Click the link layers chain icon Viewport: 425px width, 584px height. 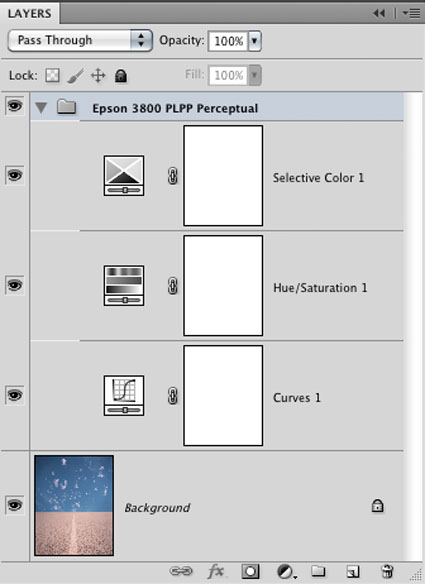tap(181, 571)
